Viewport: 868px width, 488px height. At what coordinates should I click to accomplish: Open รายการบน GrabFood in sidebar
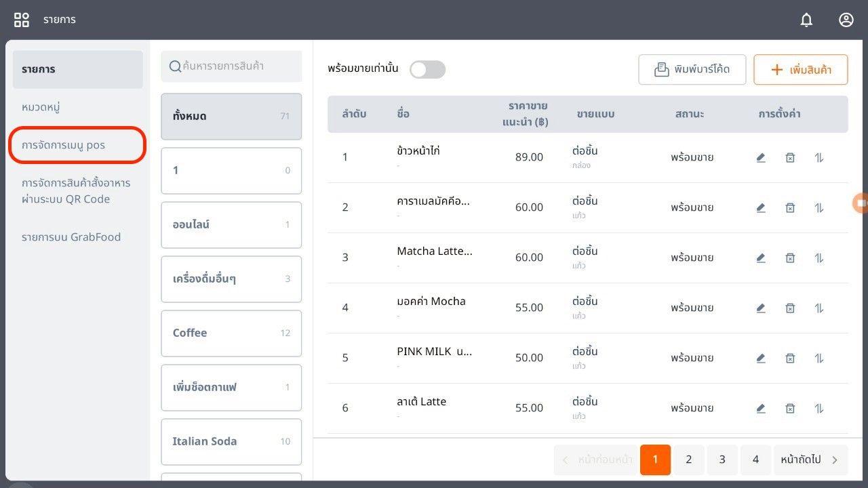coord(71,237)
